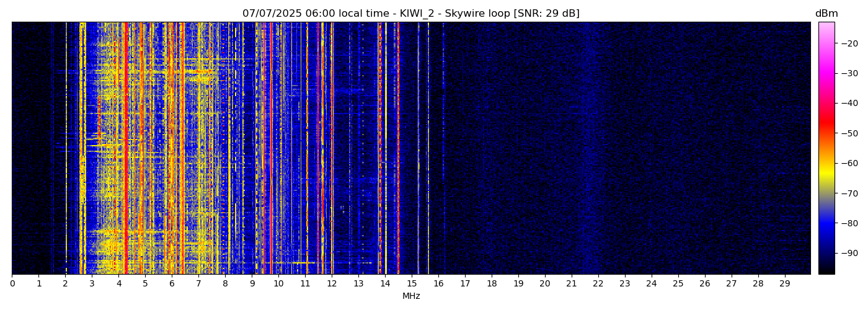Click the dBm colorbar heading
This screenshot has width=868, height=310.
click(826, 14)
